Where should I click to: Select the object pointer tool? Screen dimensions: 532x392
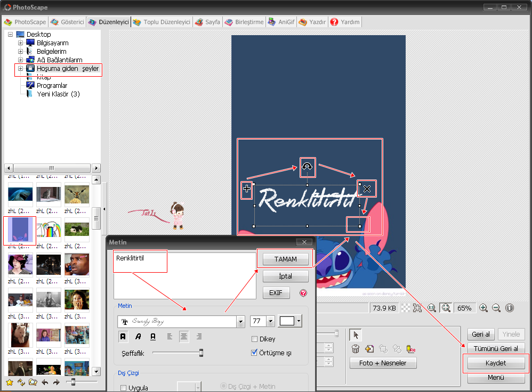point(356,335)
